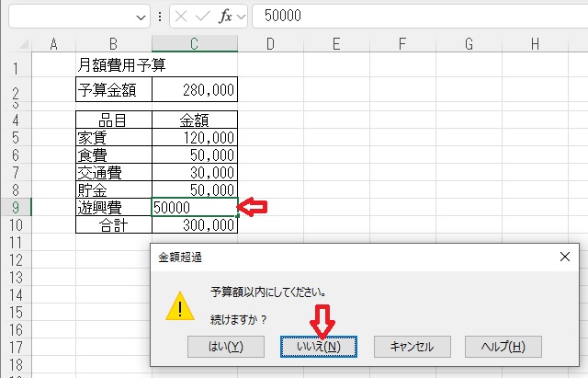
Task: Click the 月額費用予算 title cell
Action: (x=114, y=66)
